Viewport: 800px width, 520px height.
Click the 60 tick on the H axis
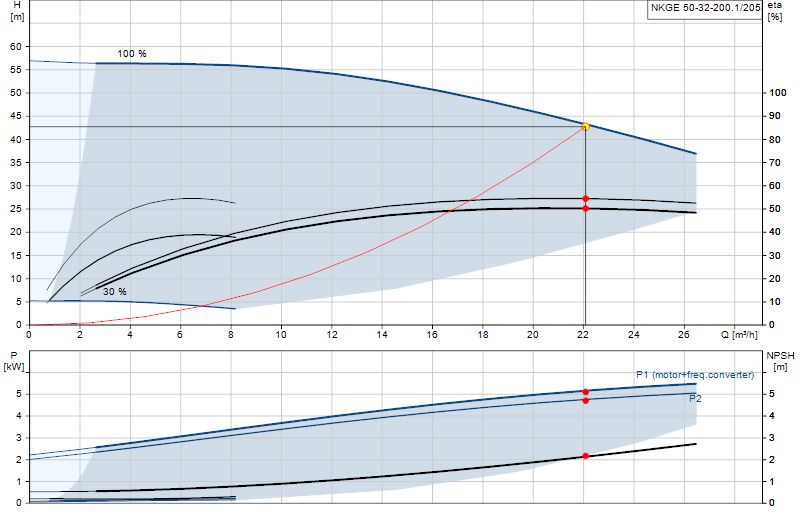(16, 46)
